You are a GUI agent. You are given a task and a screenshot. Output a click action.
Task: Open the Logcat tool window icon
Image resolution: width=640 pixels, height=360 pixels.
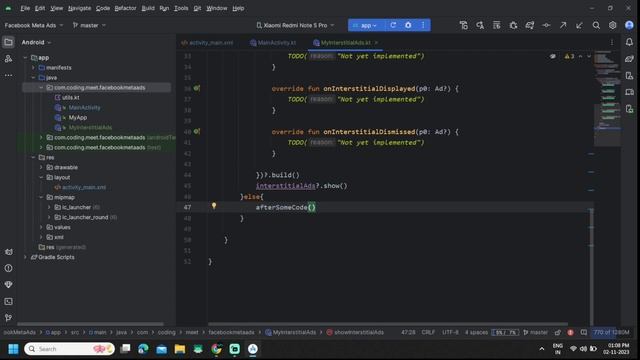click(x=9, y=252)
